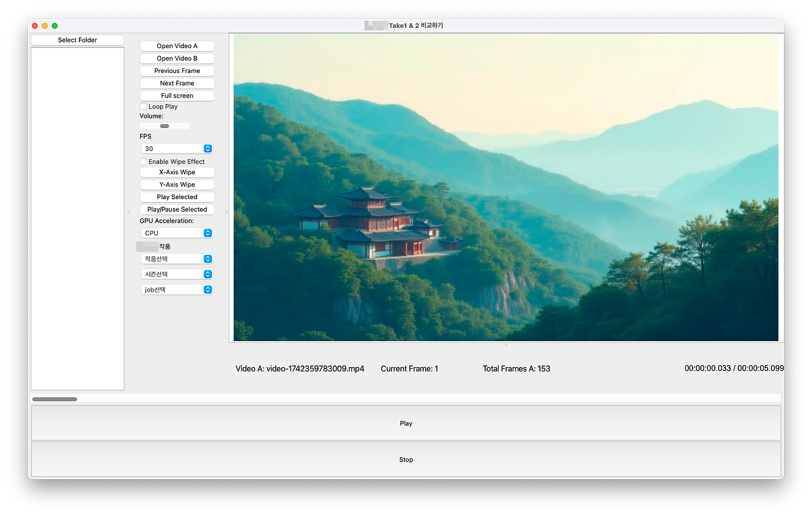The image size is (812, 516).
Task: Click the timeline seek bar handle
Action: (x=55, y=399)
